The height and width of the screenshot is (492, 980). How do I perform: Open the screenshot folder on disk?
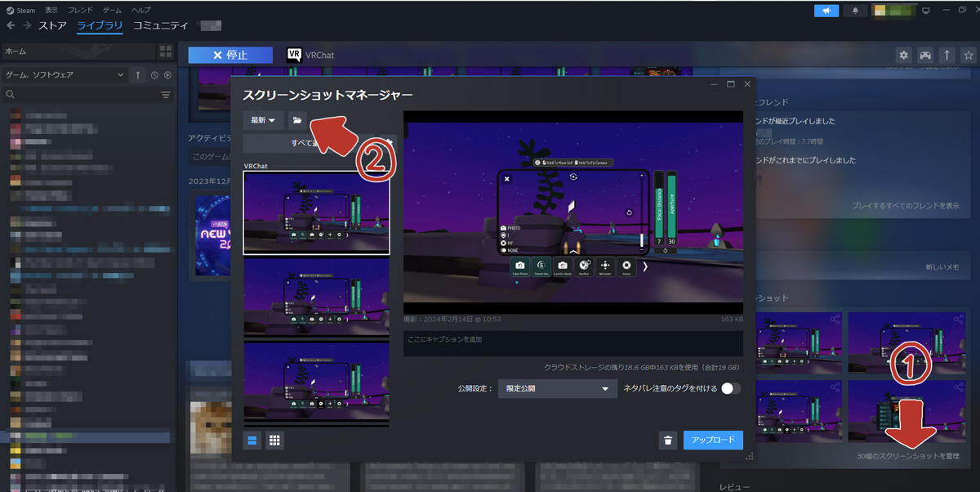pos(297,120)
